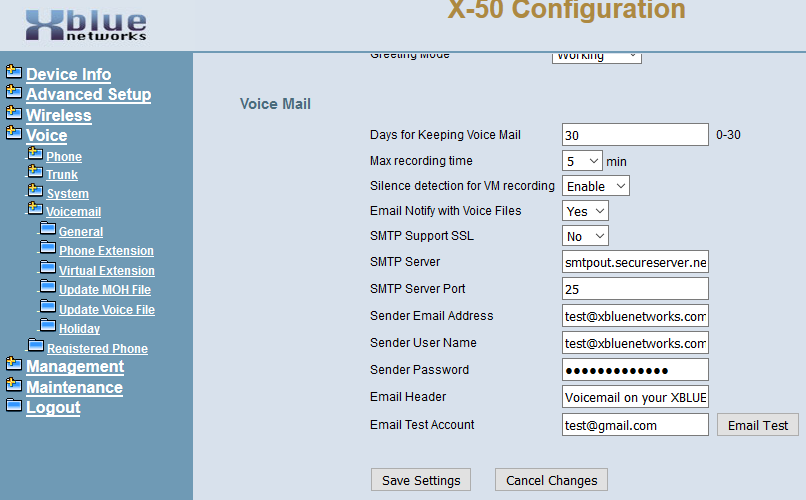The height and width of the screenshot is (500, 806).
Task: Click the Xblue Networks logo
Action: pyautogui.click(x=86, y=25)
